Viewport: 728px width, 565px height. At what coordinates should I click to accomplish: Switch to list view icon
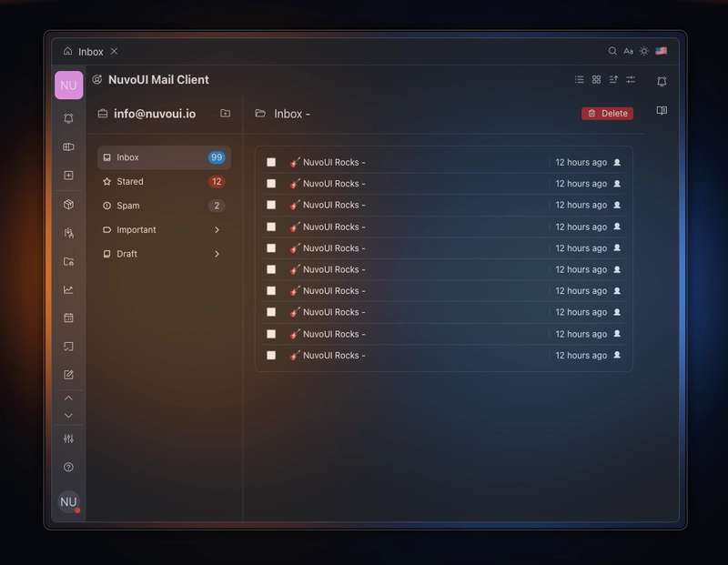click(579, 79)
